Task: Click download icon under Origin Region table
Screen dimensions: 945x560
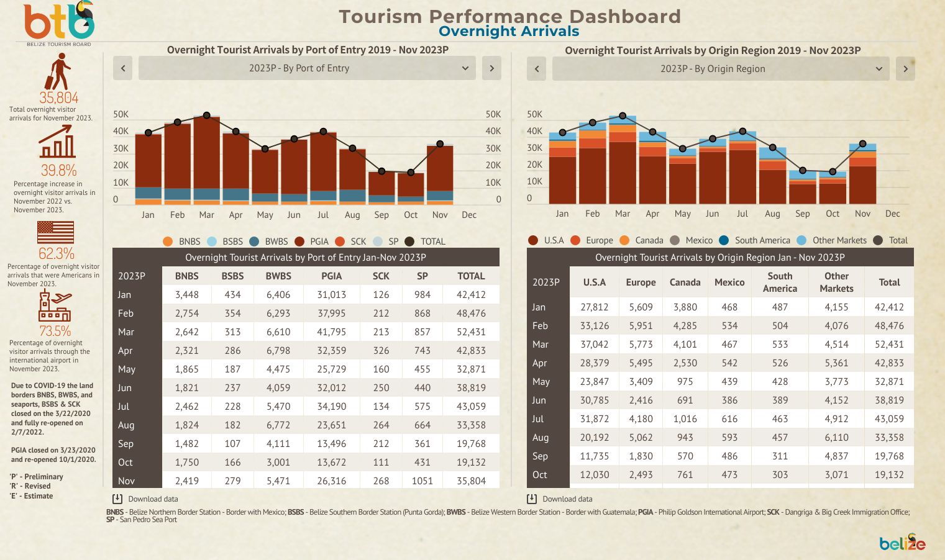Action: [532, 499]
